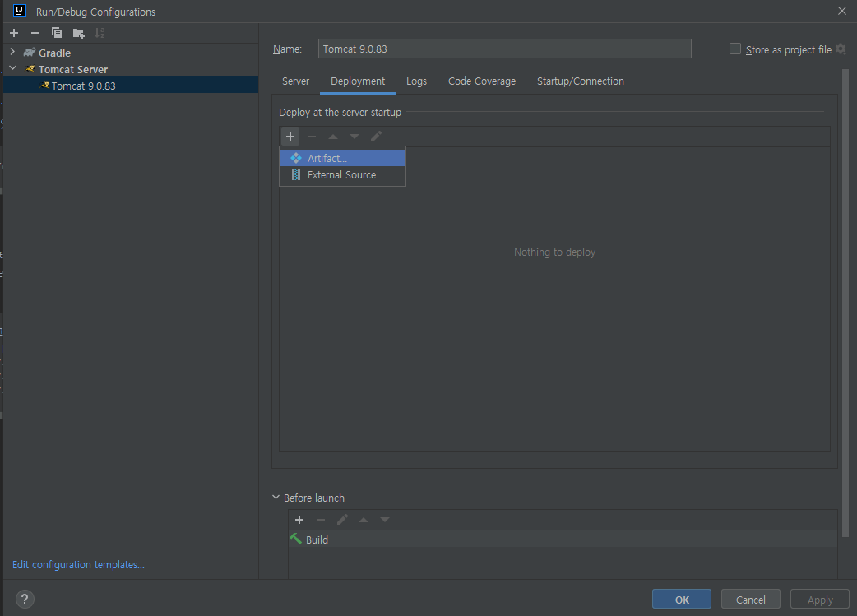Collapse the Tomcat Server node

[13, 68]
